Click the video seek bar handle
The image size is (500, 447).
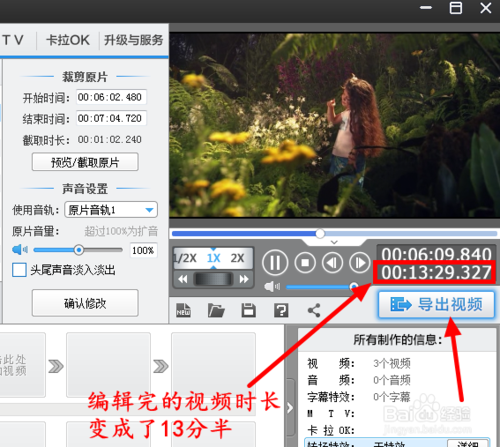click(x=320, y=234)
